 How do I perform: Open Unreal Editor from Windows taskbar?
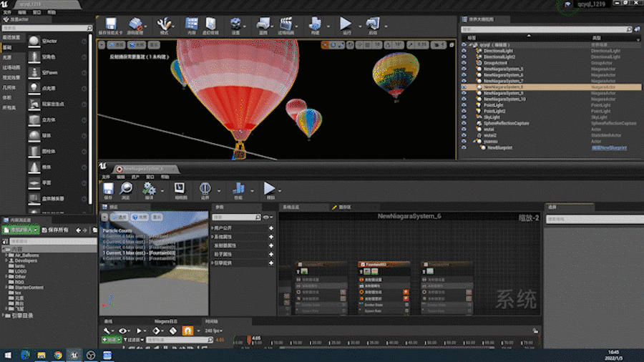[74, 356]
